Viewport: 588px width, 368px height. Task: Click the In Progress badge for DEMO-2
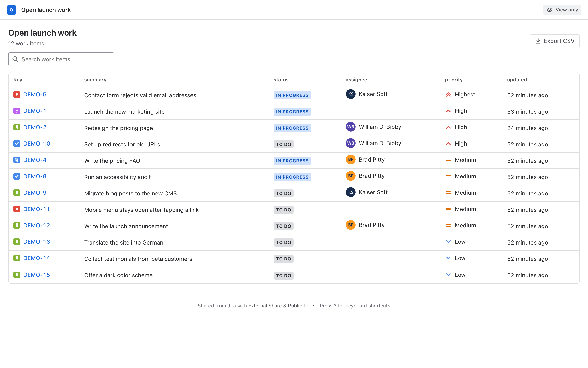pyautogui.click(x=292, y=128)
